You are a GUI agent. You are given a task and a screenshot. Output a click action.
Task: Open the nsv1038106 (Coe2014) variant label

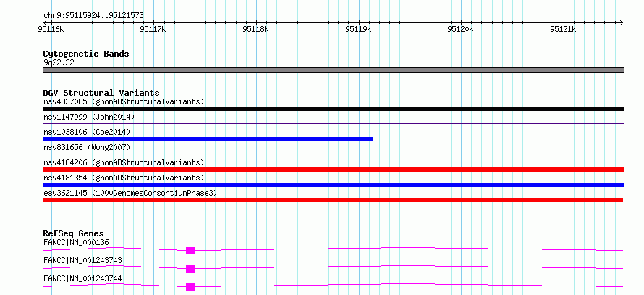87,132
